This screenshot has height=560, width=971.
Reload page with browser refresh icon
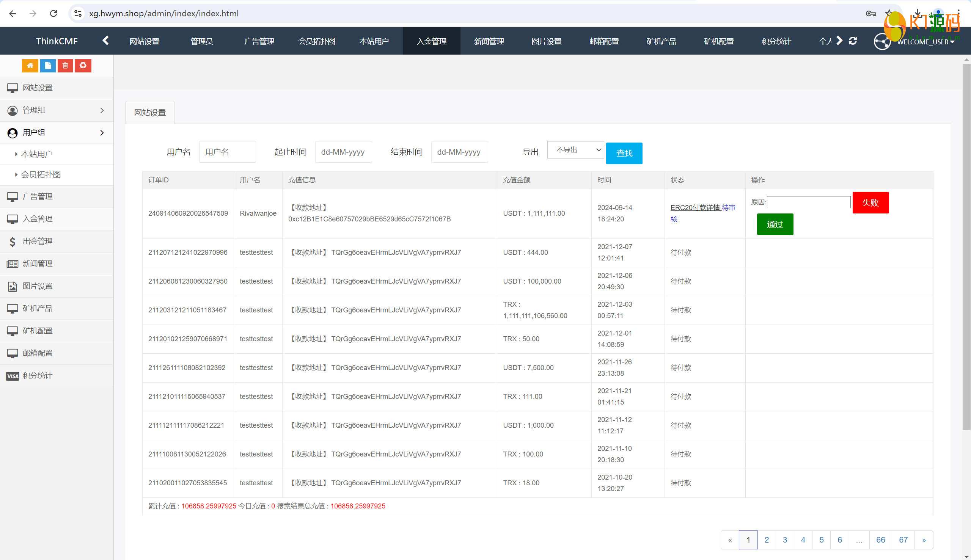click(x=53, y=14)
